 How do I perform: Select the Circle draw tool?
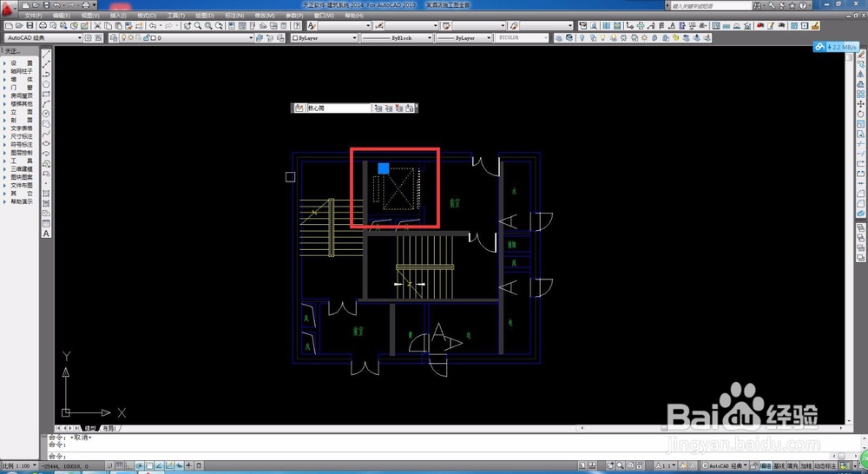click(47, 114)
